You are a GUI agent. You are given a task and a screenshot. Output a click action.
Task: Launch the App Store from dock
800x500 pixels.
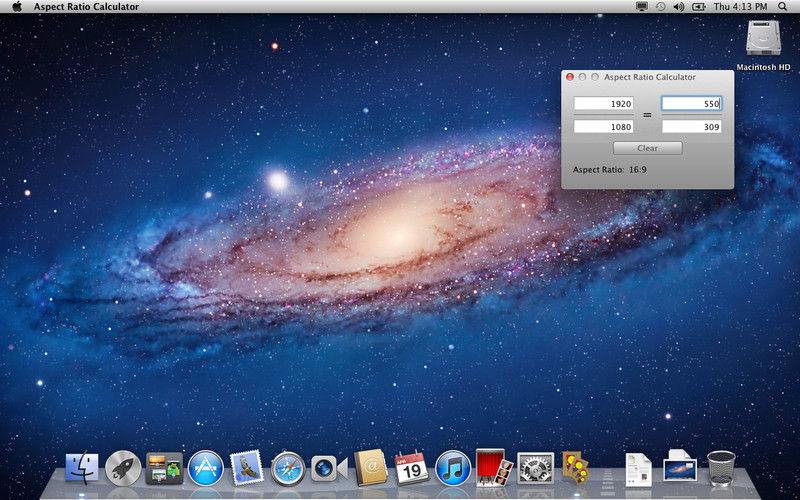coord(206,467)
